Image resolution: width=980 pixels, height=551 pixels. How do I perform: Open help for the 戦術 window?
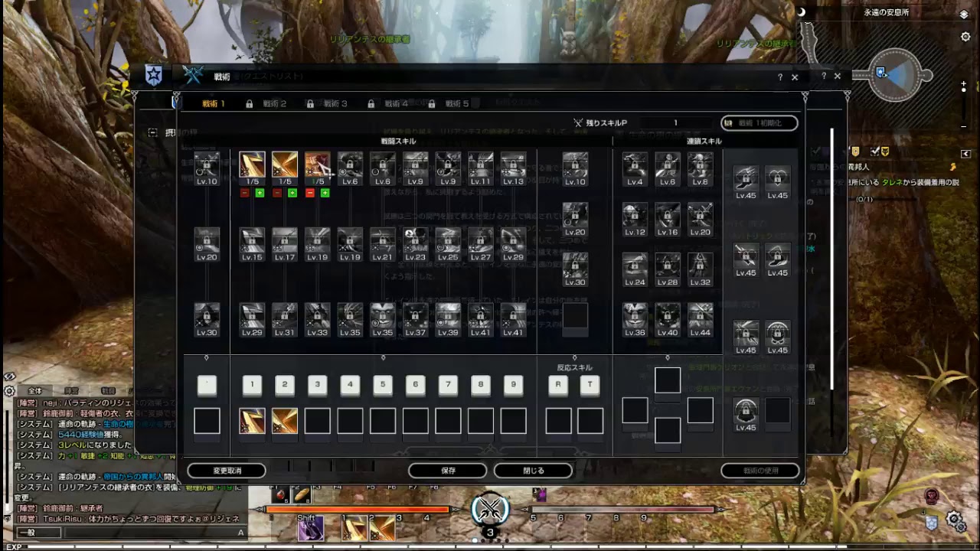point(780,77)
